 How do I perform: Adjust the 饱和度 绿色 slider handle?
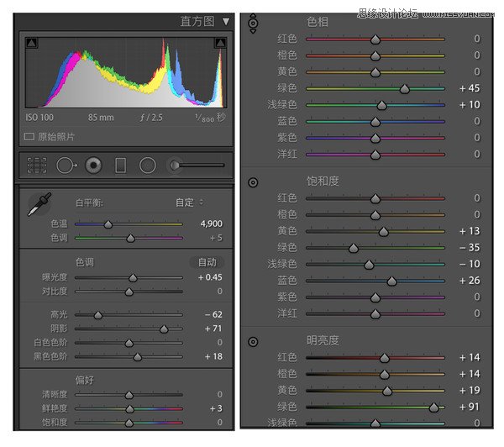pyautogui.click(x=354, y=248)
